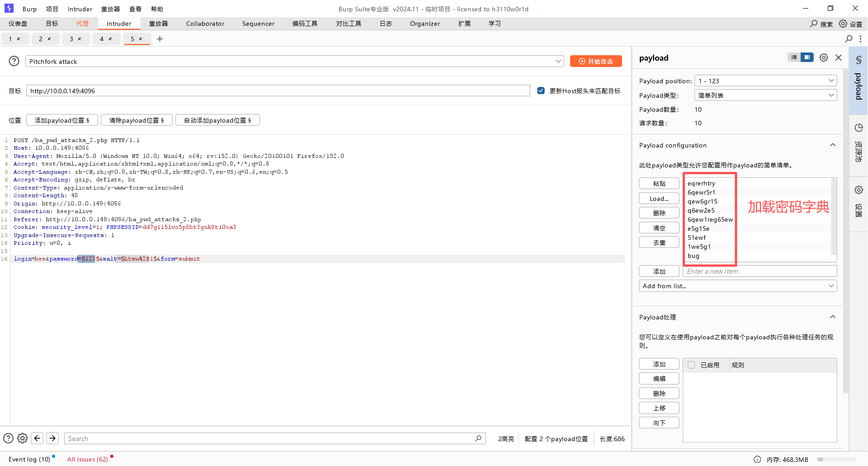868x466 pixels.
Task: Select payload item 6qew1reg65ew
Action: click(710, 219)
